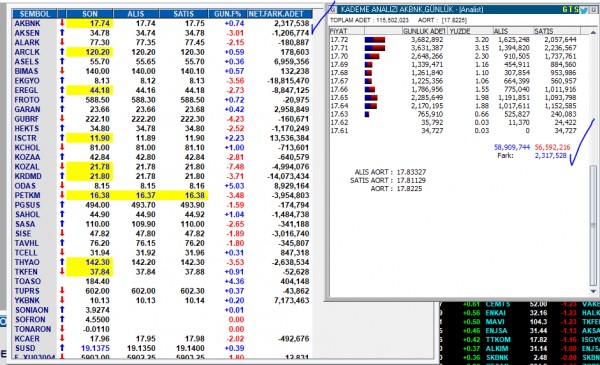
Task: Click the SATIS column header in Kademe Analizi
Action: [557, 31]
